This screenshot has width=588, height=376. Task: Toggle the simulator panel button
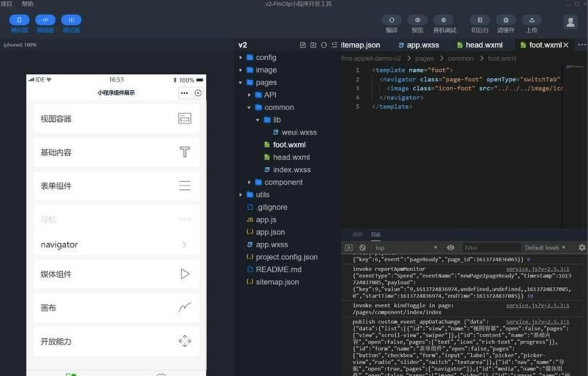point(19,20)
